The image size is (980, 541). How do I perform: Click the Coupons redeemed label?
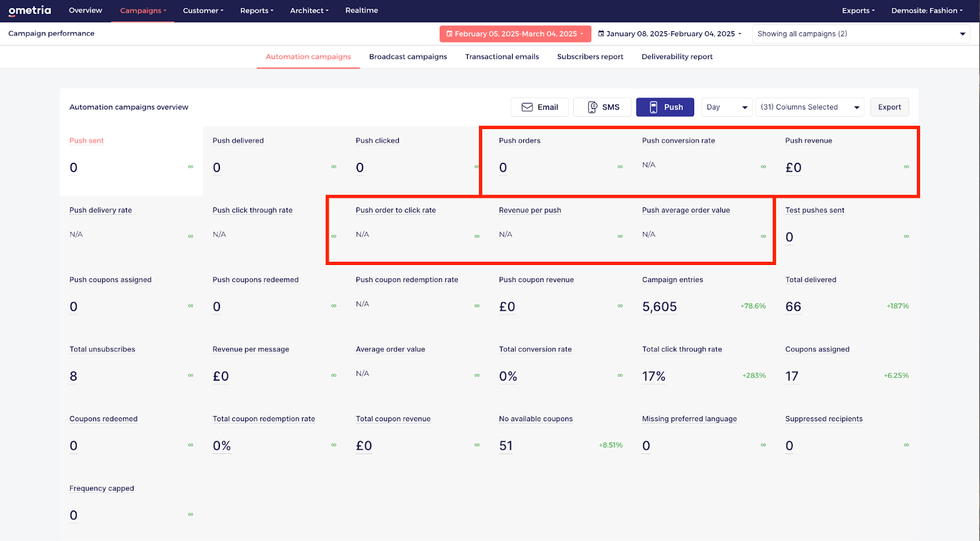pos(104,419)
